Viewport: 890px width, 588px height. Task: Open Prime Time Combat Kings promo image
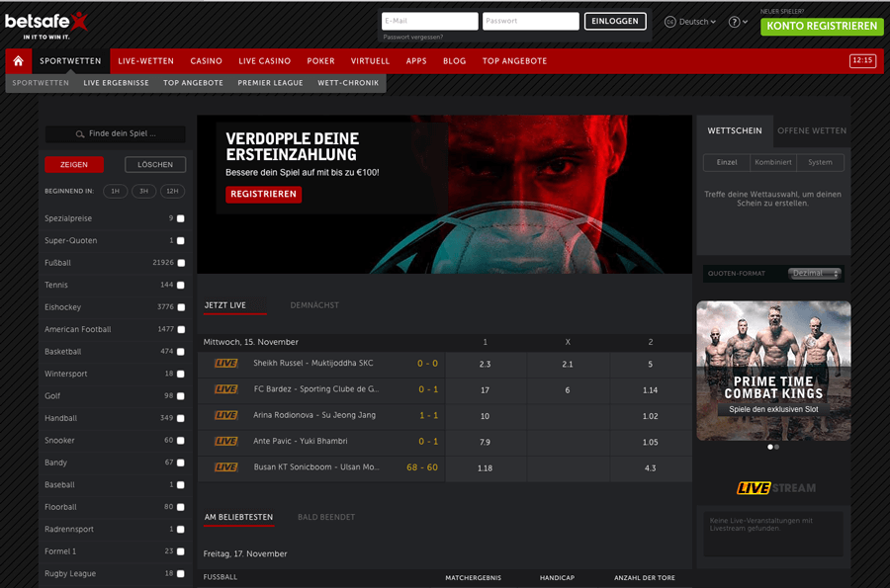pos(773,371)
